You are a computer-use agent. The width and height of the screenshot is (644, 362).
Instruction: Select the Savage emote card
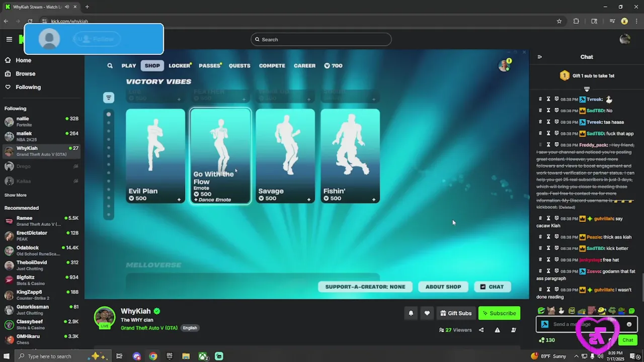point(285,156)
